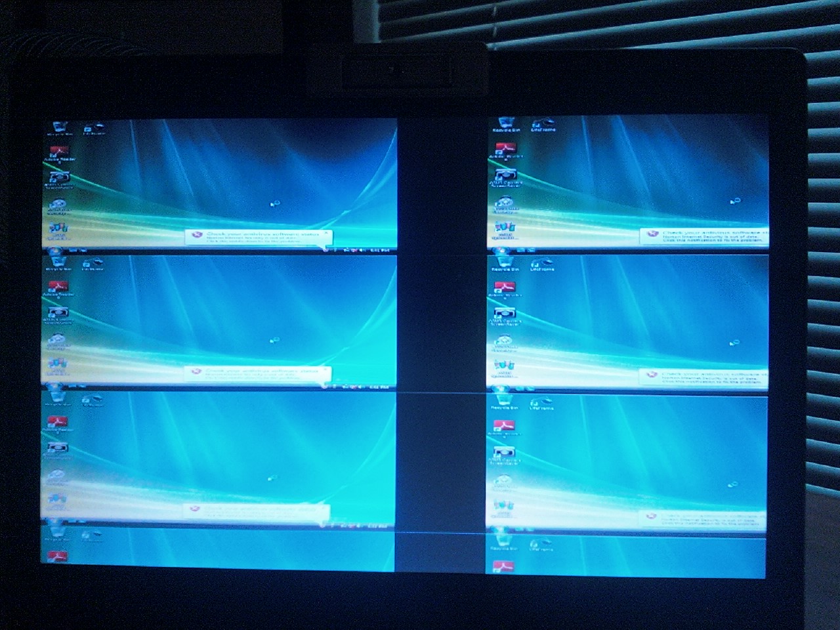Open Recycle Bin in the top-right desktop copy
Image resolution: width=840 pixels, height=630 pixels.
[x=506, y=125]
